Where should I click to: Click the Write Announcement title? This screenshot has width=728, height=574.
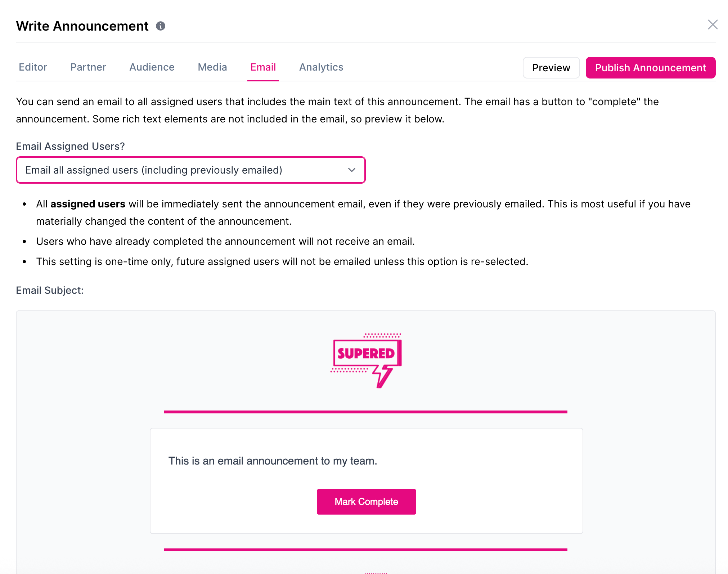tap(82, 26)
